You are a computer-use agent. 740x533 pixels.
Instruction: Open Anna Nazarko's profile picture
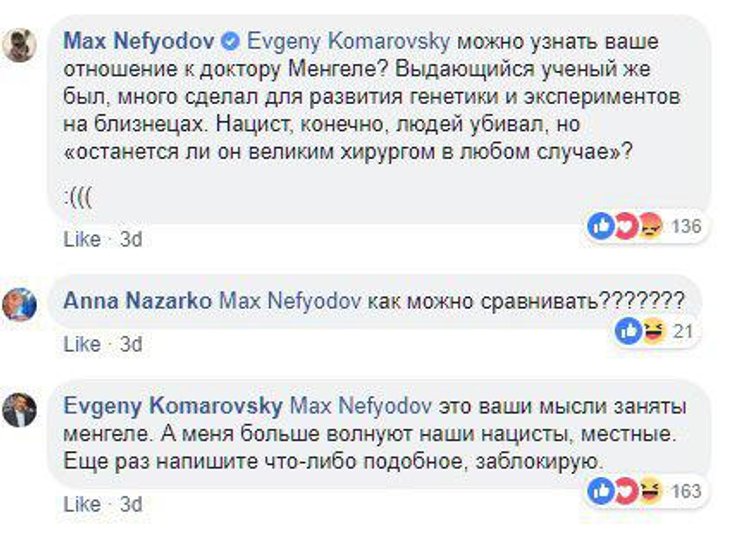[20, 302]
